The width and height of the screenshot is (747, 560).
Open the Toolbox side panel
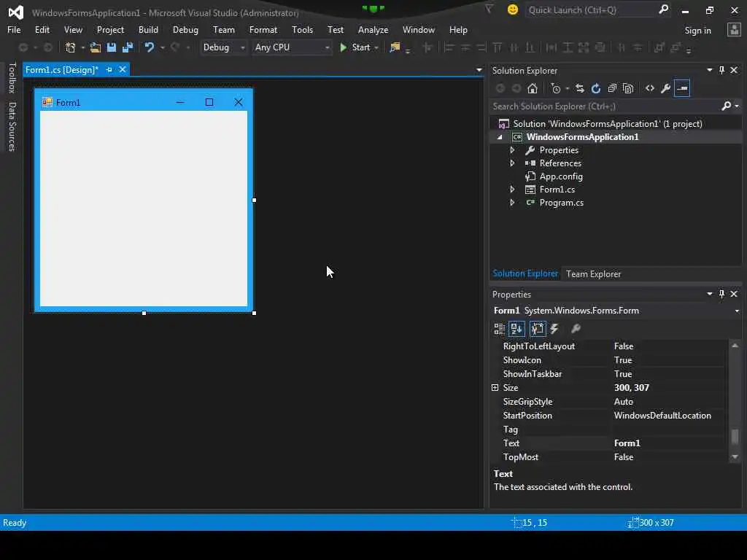(12, 77)
